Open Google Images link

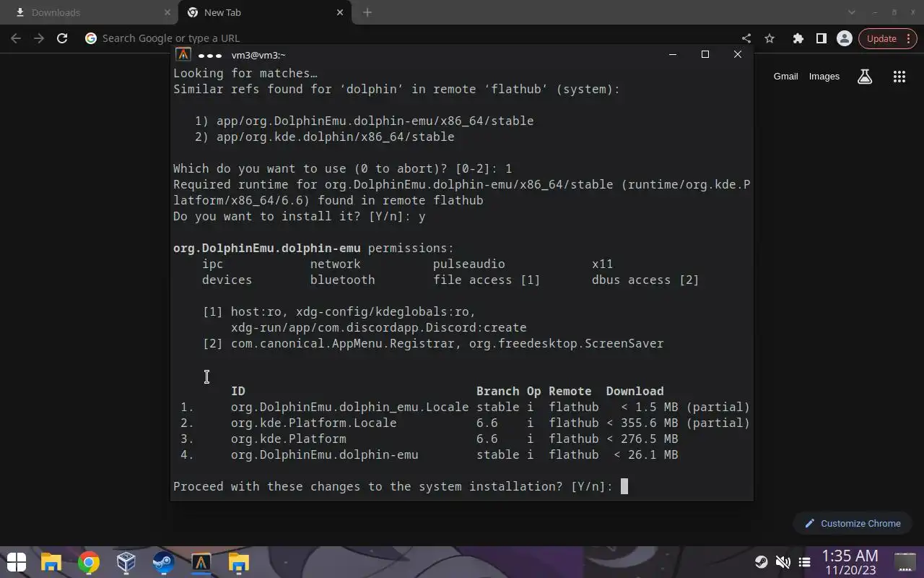click(824, 76)
